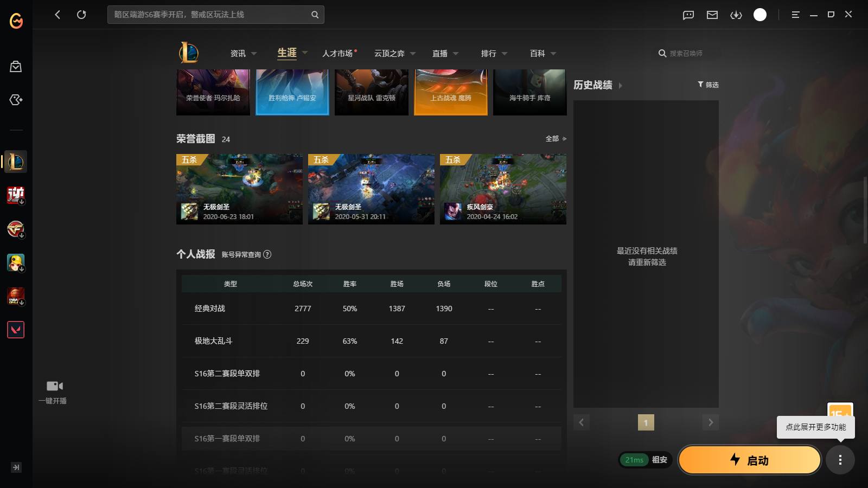Select the CrossFire game icon in sidebar
The image size is (868, 488).
click(x=16, y=229)
